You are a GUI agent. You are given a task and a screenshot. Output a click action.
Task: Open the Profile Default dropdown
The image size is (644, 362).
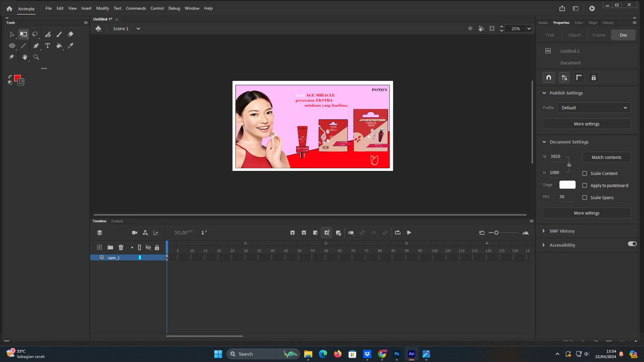point(594,108)
